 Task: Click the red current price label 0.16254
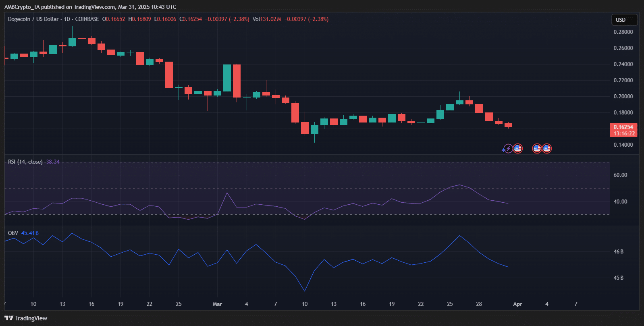click(x=623, y=127)
